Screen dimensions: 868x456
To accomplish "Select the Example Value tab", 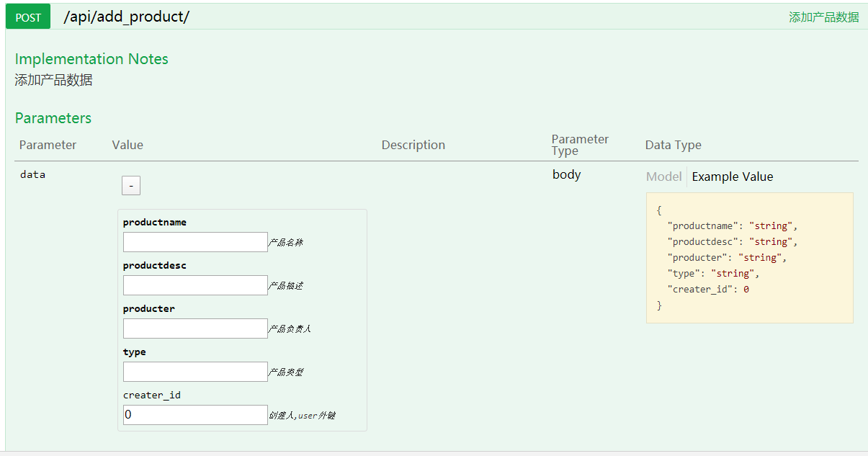I will pyautogui.click(x=732, y=176).
